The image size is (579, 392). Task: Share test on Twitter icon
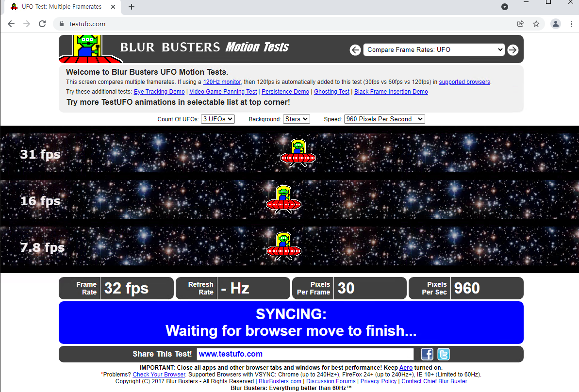(x=444, y=354)
